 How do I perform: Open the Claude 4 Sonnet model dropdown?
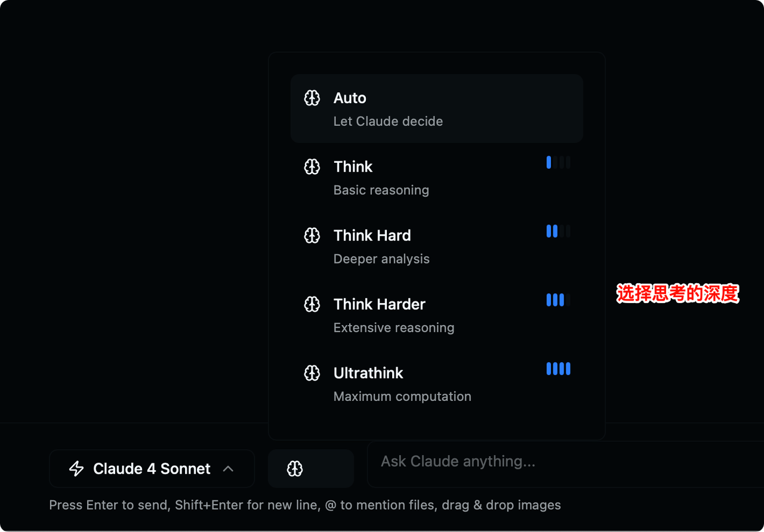pos(152,469)
